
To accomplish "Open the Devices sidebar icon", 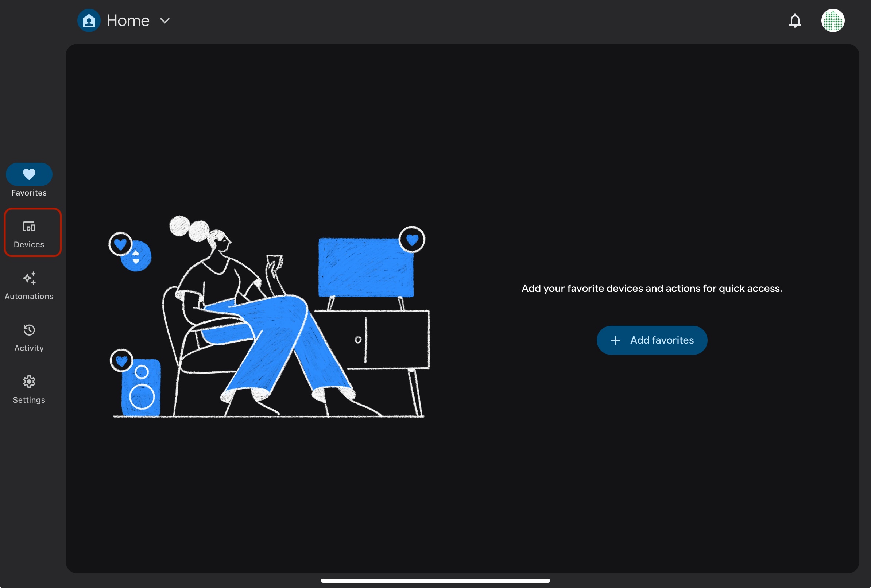I will tap(29, 227).
